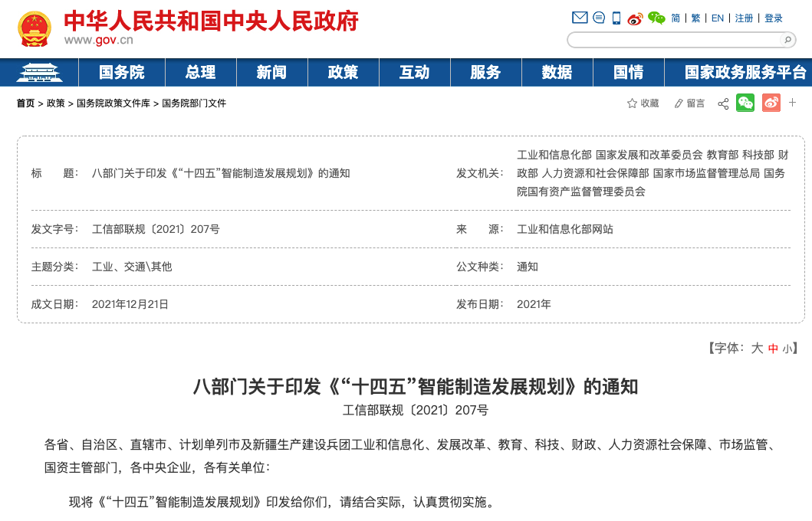Open the Weibo icon in the top header
Screen dimensions: 812x521
coord(634,17)
